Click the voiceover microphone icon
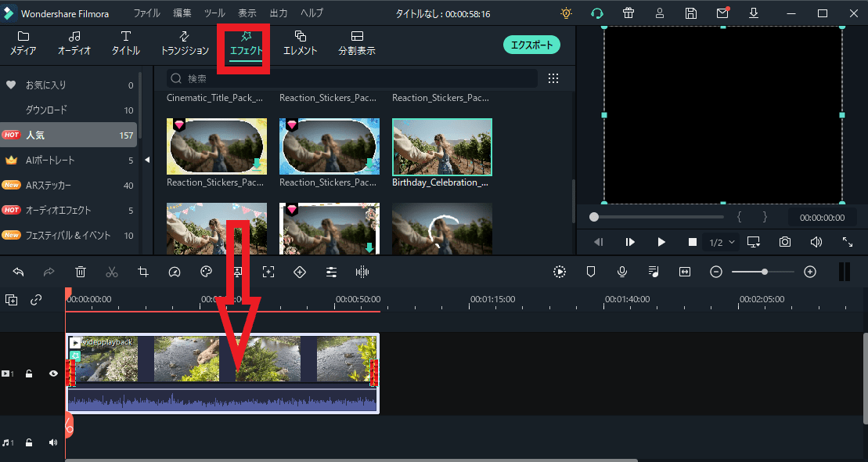Screen dimensions: 868x462 [622, 272]
